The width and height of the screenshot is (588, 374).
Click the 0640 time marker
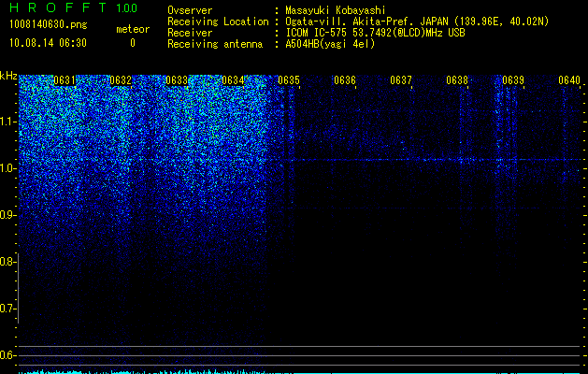coord(569,80)
